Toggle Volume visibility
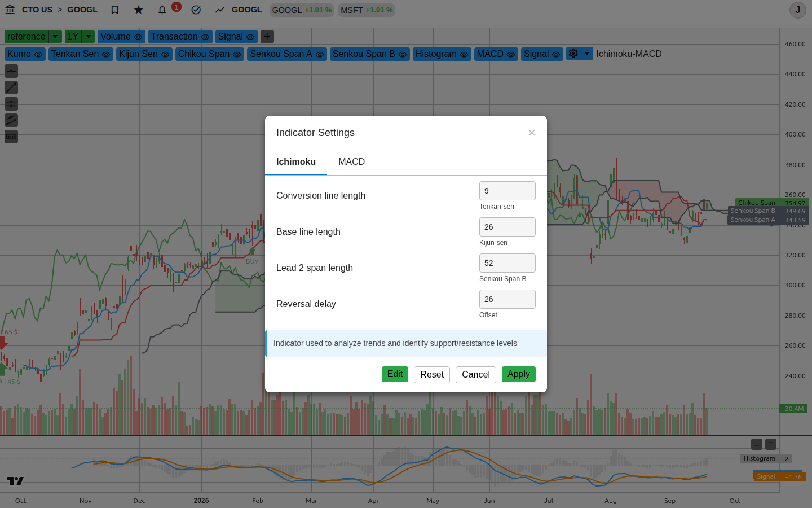Screen dimensions: 812x508 point(138,37)
